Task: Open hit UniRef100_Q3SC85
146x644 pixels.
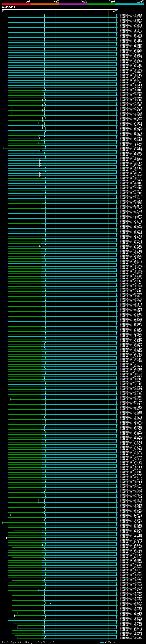Action: click(131, 22)
